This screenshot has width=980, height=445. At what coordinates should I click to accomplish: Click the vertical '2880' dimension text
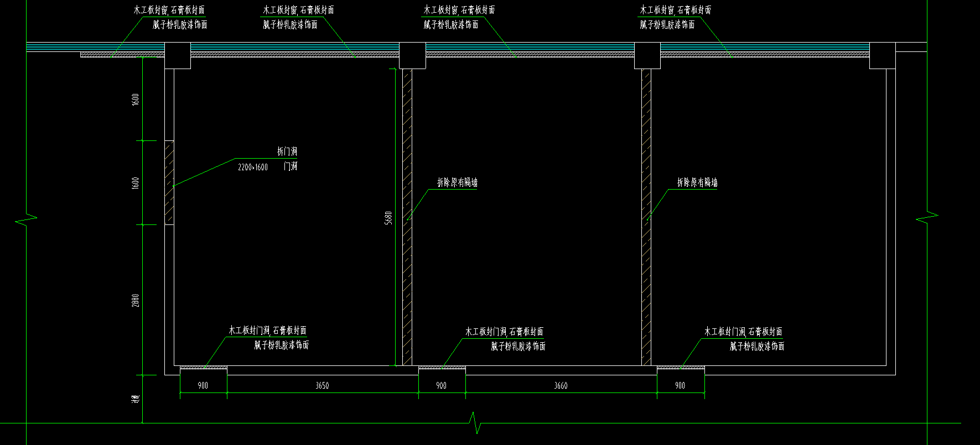tap(136, 300)
